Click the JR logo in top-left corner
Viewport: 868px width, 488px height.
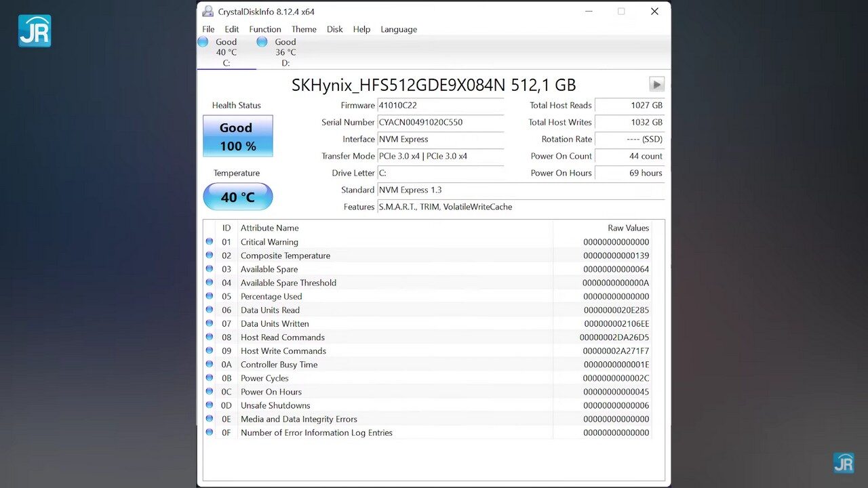click(35, 30)
